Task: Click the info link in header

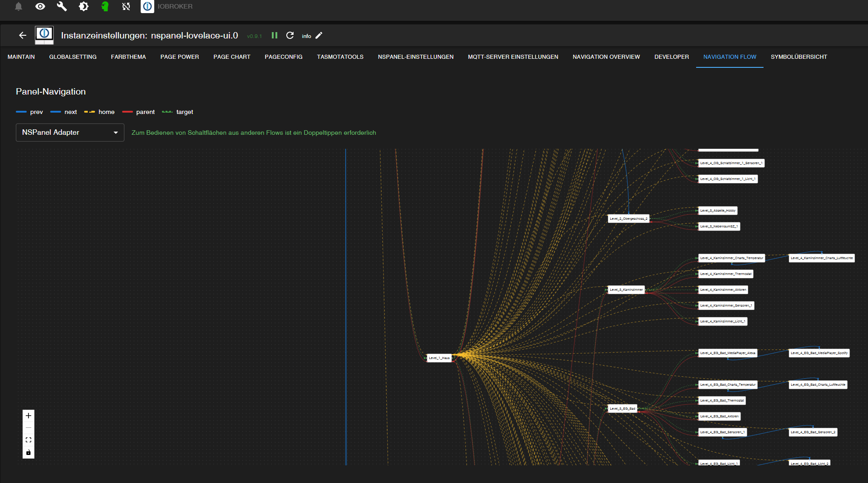Action: click(306, 36)
